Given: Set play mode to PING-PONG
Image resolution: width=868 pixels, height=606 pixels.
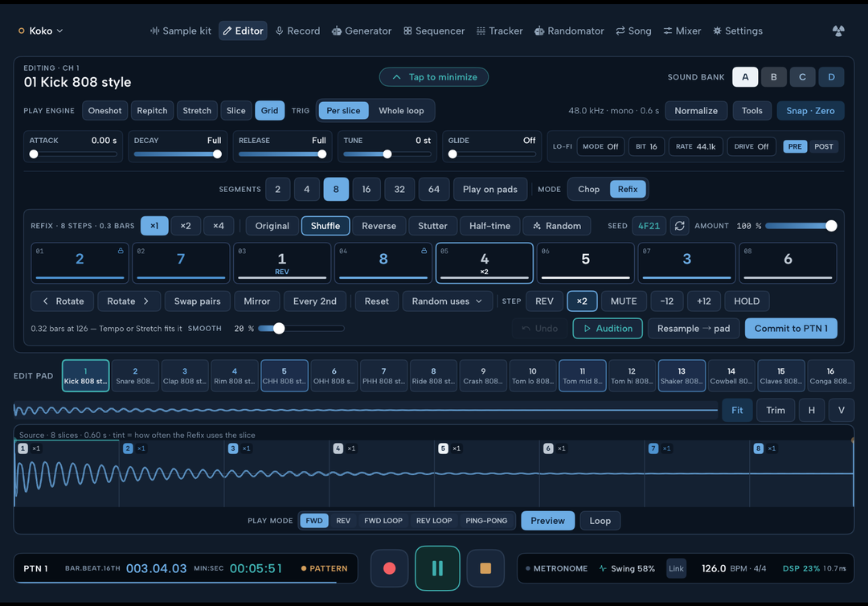Looking at the screenshot, I should coord(486,521).
